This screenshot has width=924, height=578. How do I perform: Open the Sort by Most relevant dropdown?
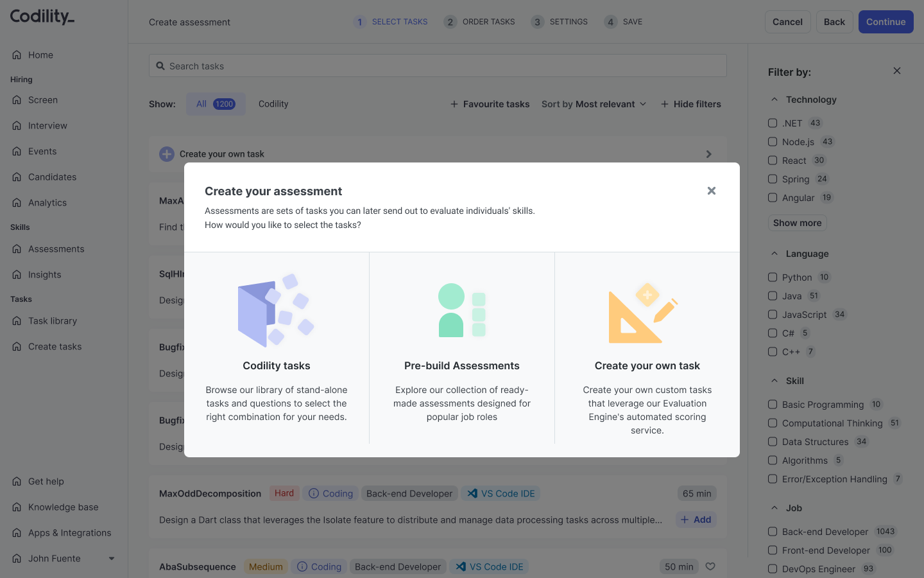point(594,104)
